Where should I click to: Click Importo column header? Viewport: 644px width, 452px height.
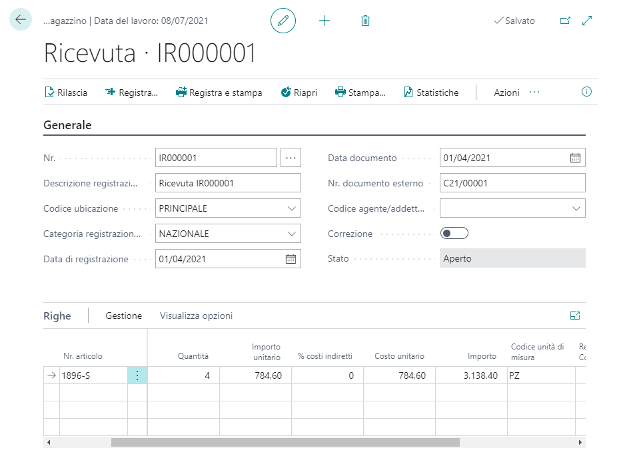(x=482, y=356)
